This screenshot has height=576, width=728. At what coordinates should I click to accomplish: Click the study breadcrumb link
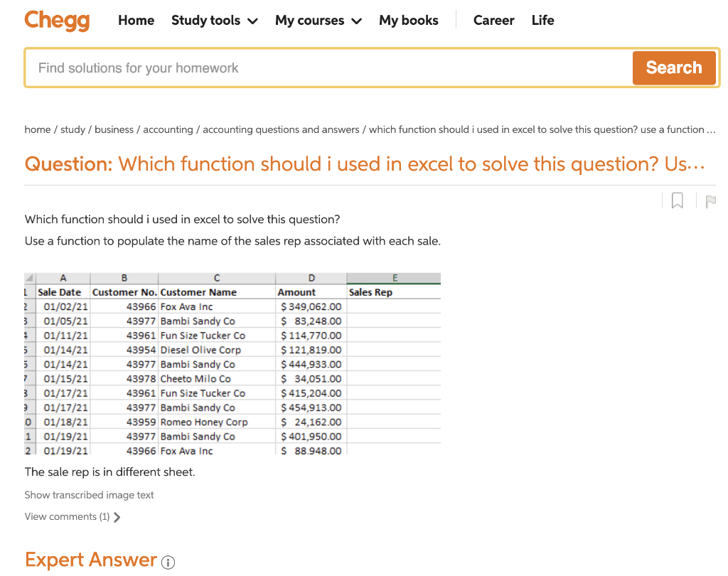click(73, 129)
